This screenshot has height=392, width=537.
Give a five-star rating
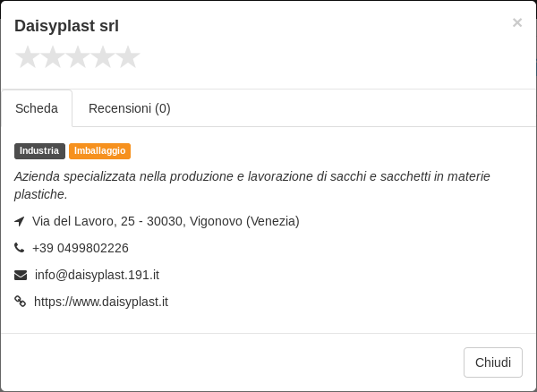point(128,57)
